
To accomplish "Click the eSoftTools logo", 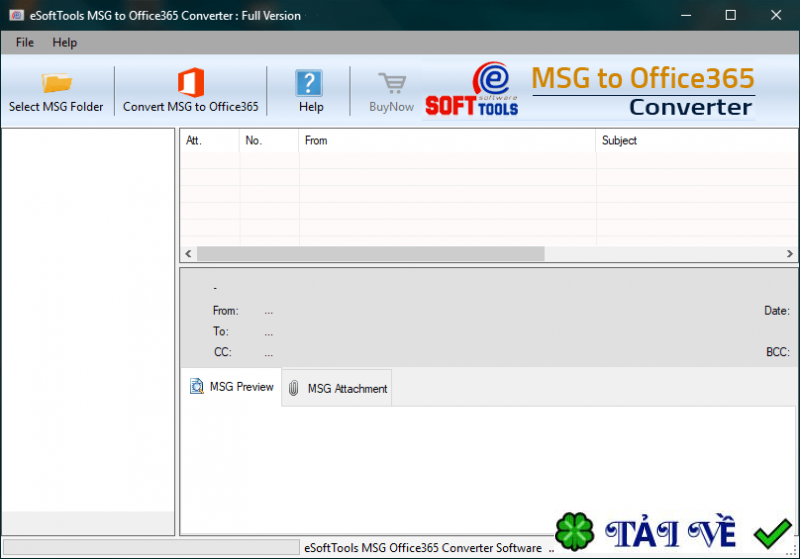I will [x=471, y=90].
